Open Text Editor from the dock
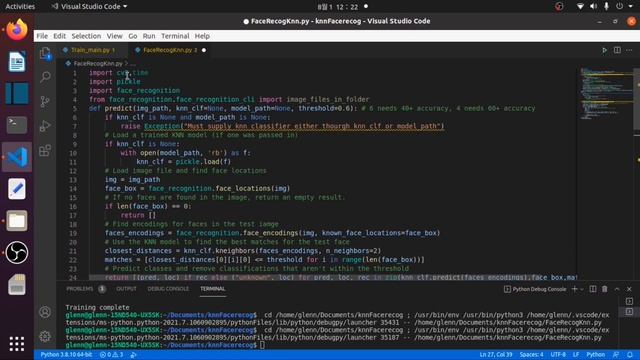Image resolution: width=640 pixels, height=360 pixels. pyautogui.click(x=17, y=189)
